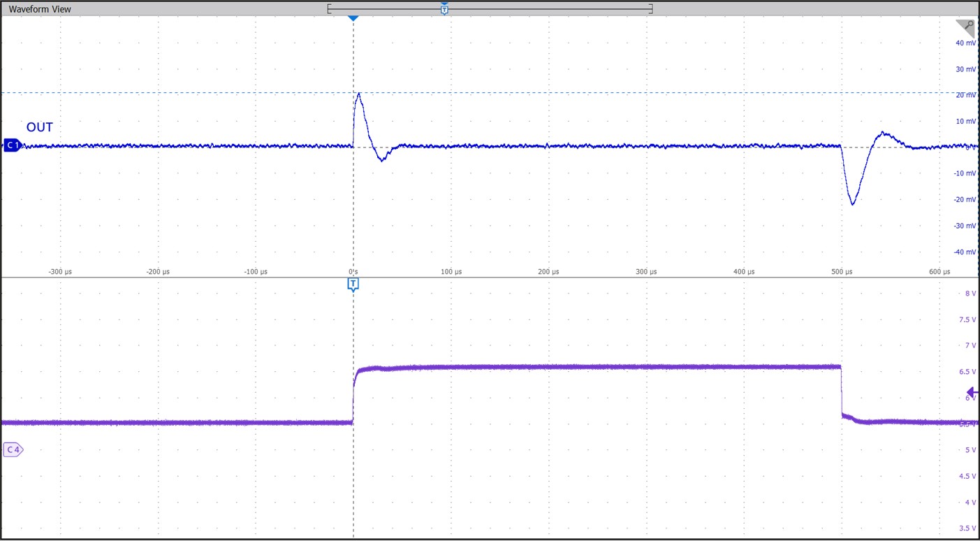Click the blue trigger position triangle

[x=353, y=17]
